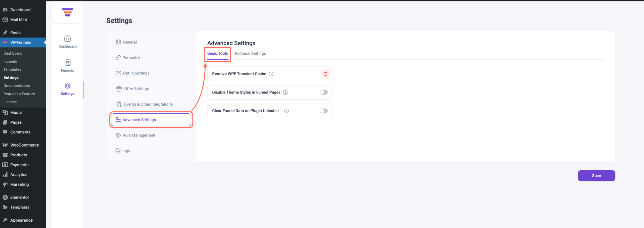Viewport: 644px width, 228px height.
Task: Open WPFunnels License submenu link
Action: 10,102
